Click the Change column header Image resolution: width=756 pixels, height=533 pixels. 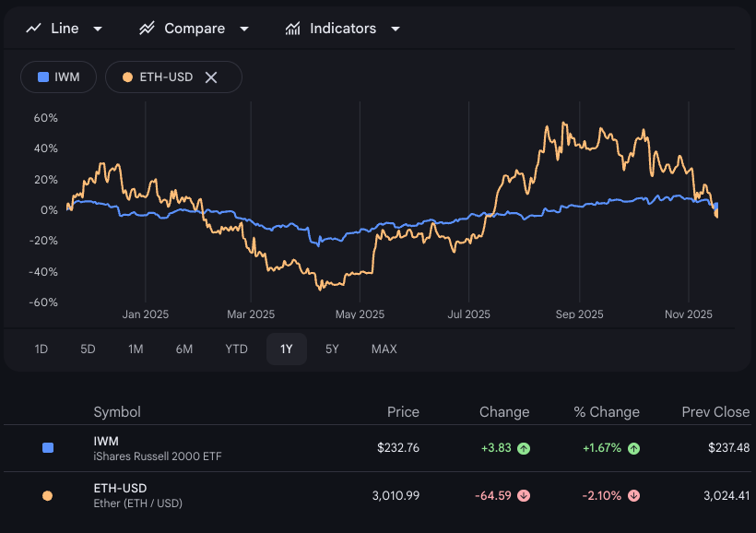(504, 412)
